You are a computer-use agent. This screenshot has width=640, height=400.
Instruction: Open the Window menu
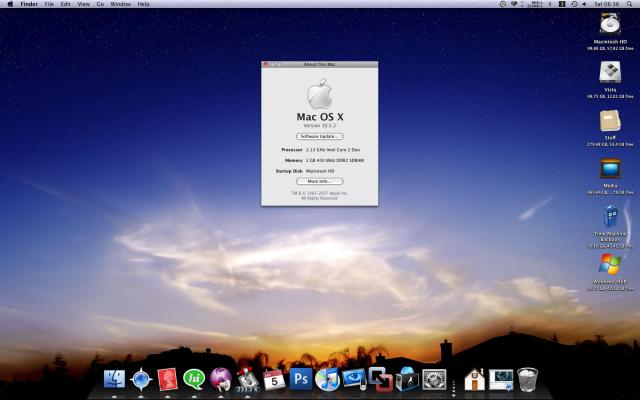point(120,4)
